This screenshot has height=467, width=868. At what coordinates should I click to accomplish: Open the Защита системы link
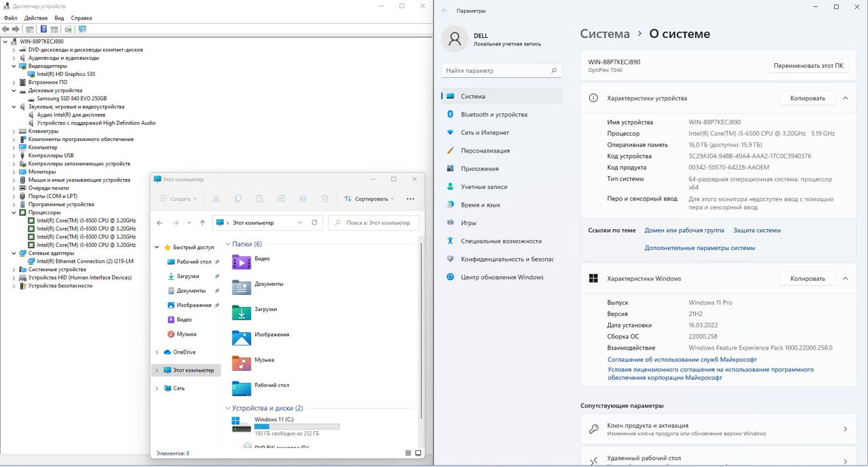[x=757, y=230]
